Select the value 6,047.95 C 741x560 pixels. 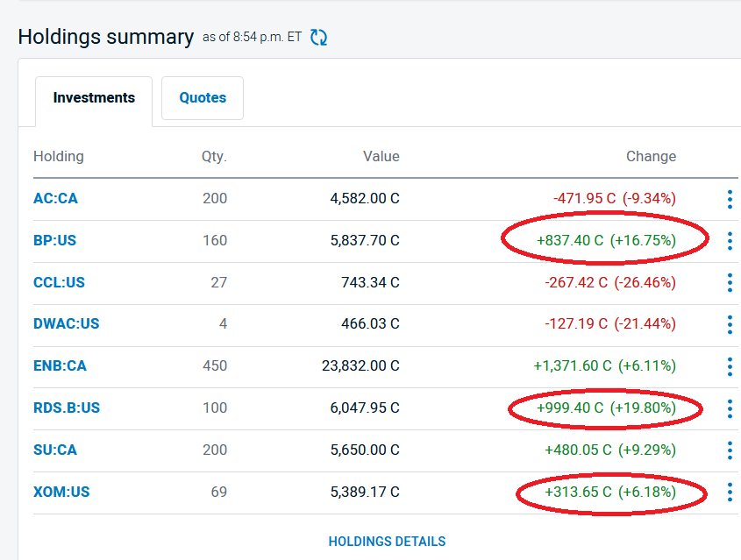[365, 408]
